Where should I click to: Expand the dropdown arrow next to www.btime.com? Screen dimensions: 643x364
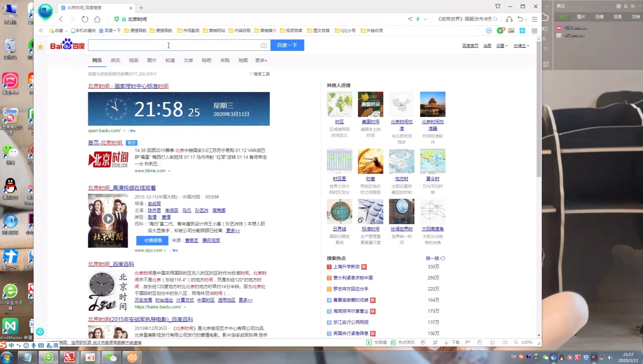pyautogui.click(x=169, y=171)
